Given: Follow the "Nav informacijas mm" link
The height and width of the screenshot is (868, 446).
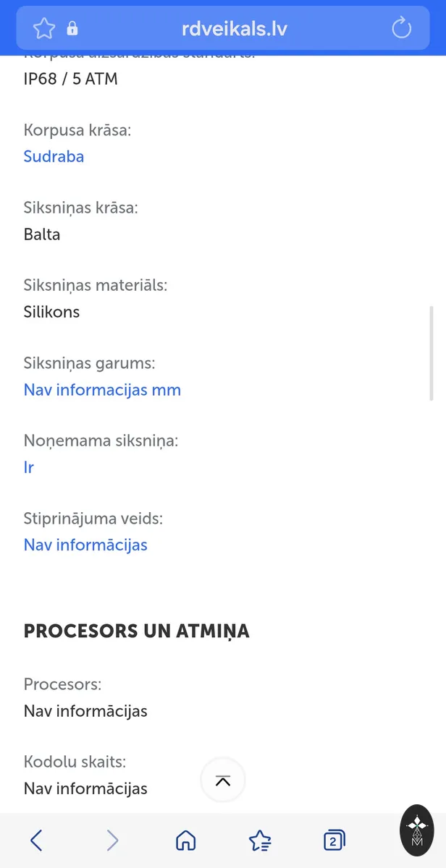Looking at the screenshot, I should (x=102, y=390).
